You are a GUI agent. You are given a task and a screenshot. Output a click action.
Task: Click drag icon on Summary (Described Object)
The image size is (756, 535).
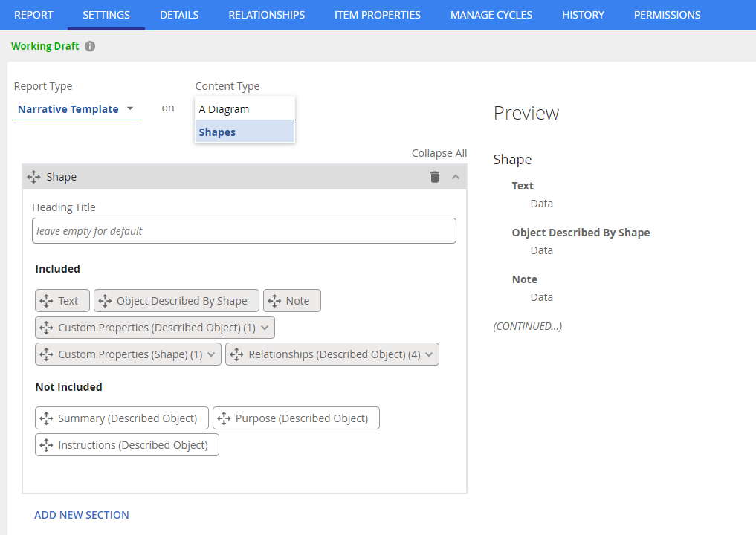point(46,418)
